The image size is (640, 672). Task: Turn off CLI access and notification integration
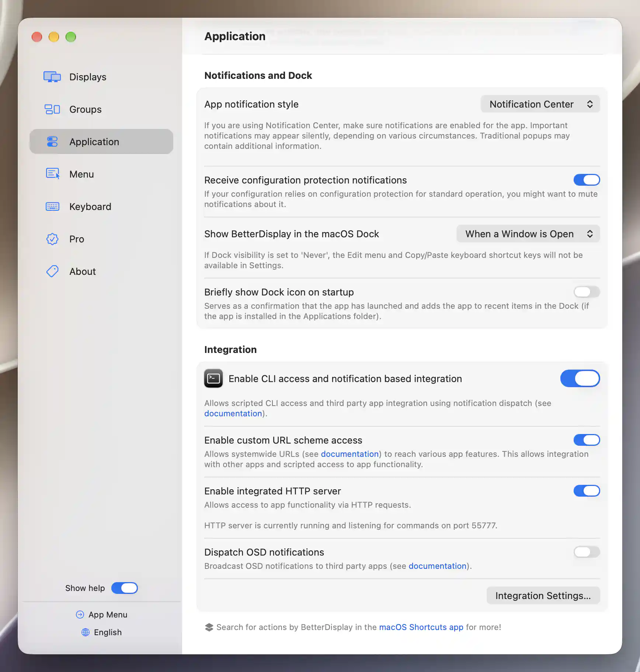coord(580,378)
